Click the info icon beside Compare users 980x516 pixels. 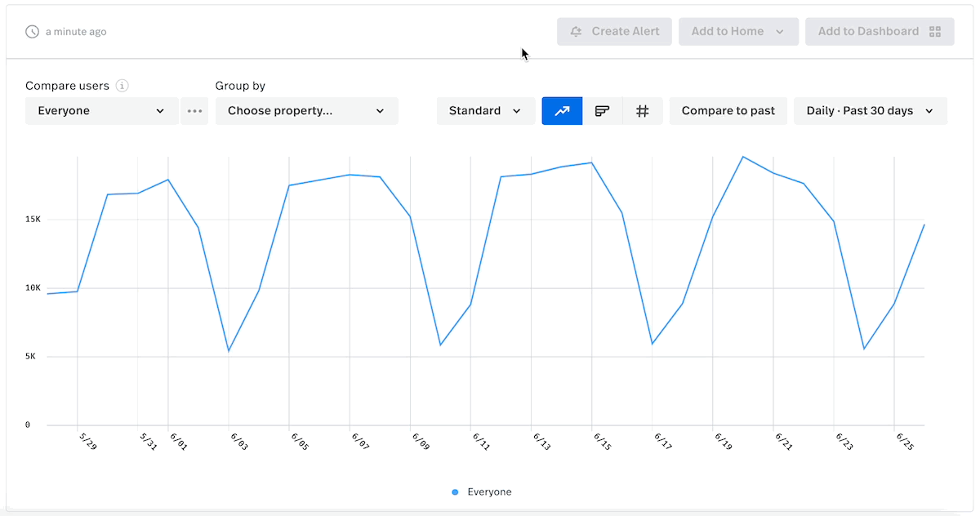[122, 86]
